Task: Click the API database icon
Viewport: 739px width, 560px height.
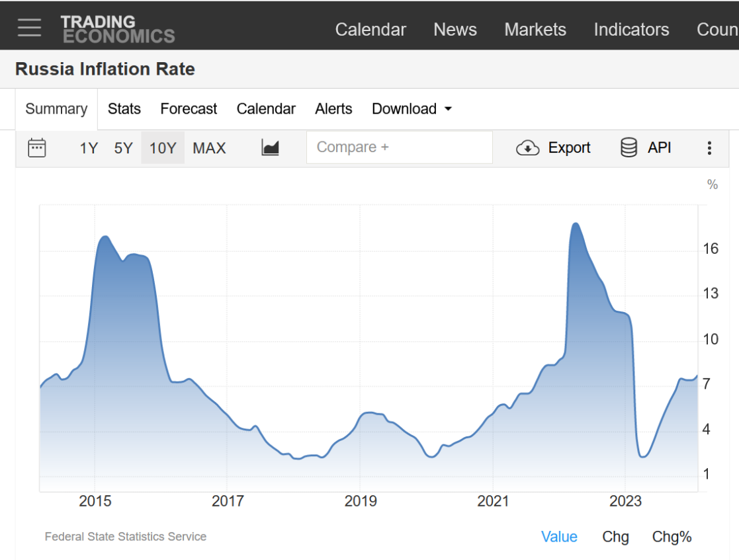Action: (x=629, y=147)
